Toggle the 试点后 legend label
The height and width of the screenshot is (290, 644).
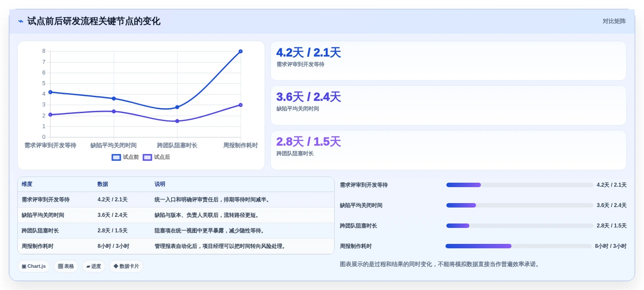pos(162,157)
